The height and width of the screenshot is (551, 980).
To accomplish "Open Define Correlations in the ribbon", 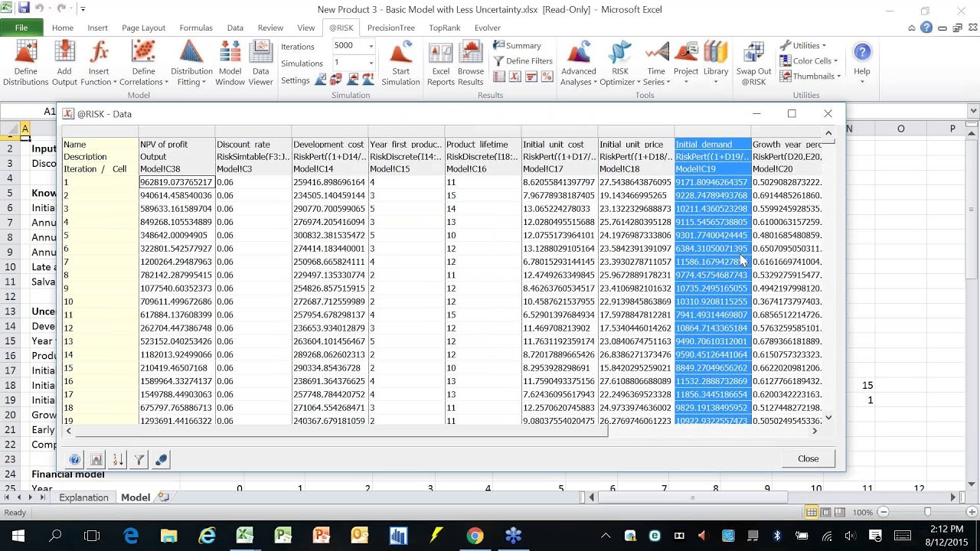I will point(142,64).
